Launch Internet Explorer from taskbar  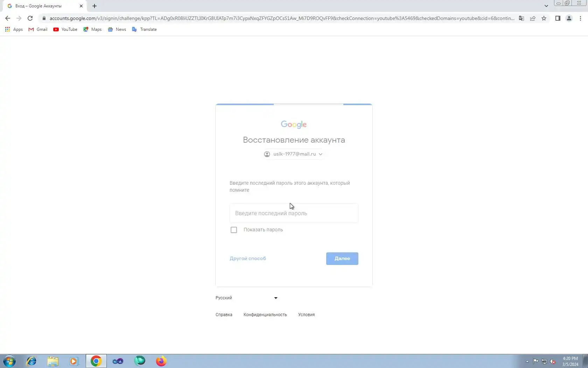click(31, 361)
